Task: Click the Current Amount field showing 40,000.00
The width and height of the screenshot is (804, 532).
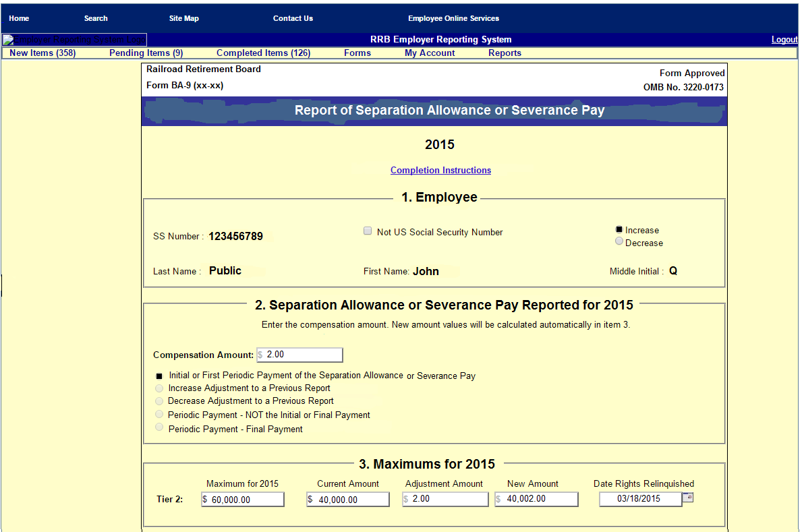Action: pos(348,499)
